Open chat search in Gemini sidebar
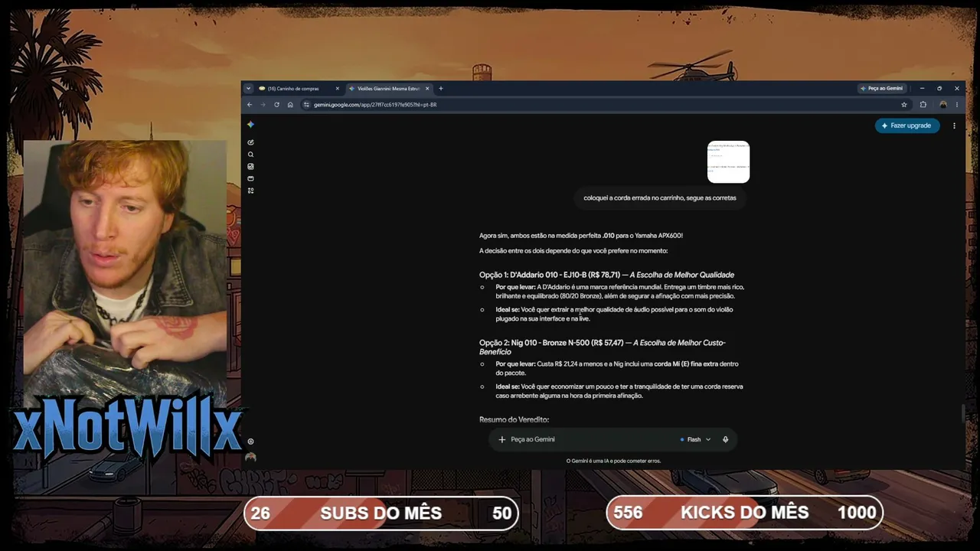The image size is (980, 551). coord(250,155)
